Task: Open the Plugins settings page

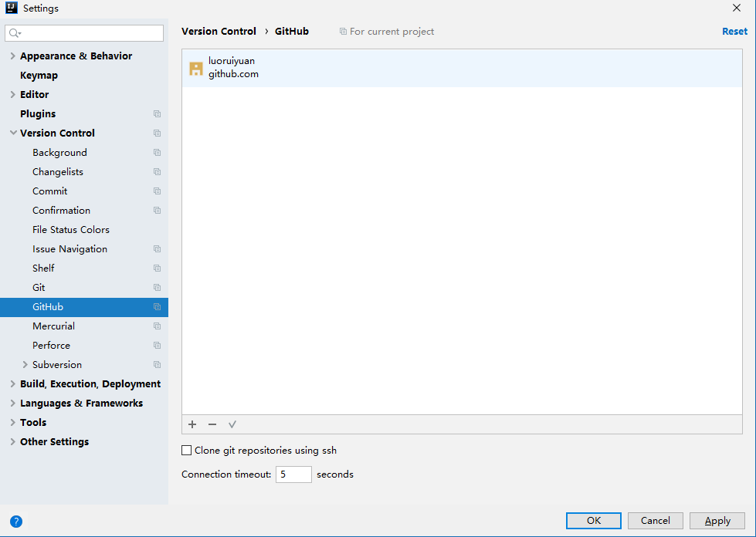Action: (38, 114)
